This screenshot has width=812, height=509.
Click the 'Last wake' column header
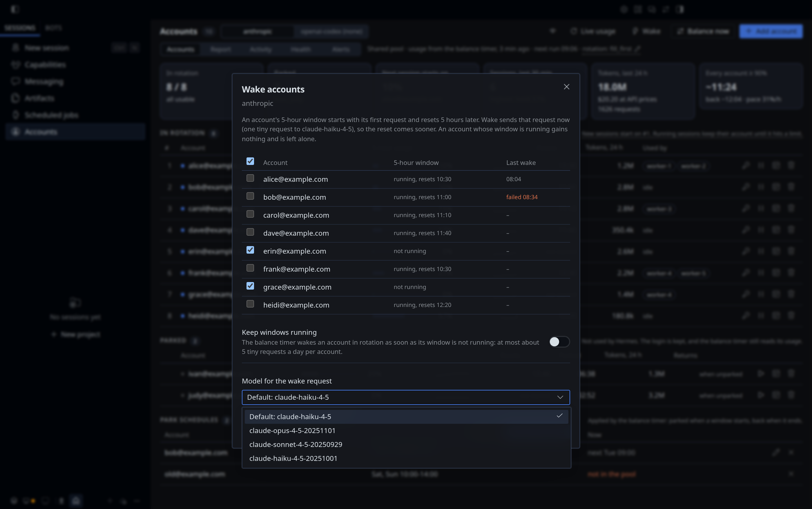(x=521, y=163)
